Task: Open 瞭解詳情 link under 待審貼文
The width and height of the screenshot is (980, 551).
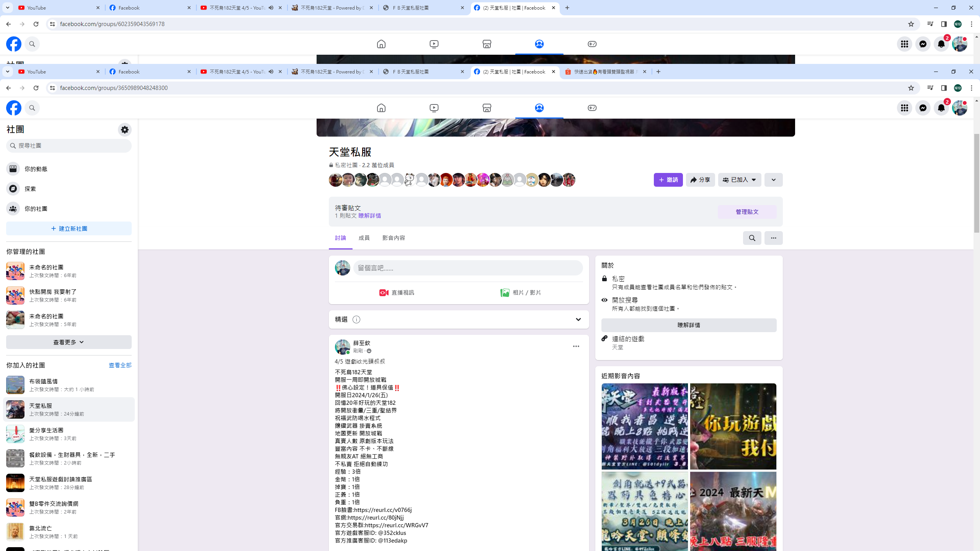Action: pos(369,216)
